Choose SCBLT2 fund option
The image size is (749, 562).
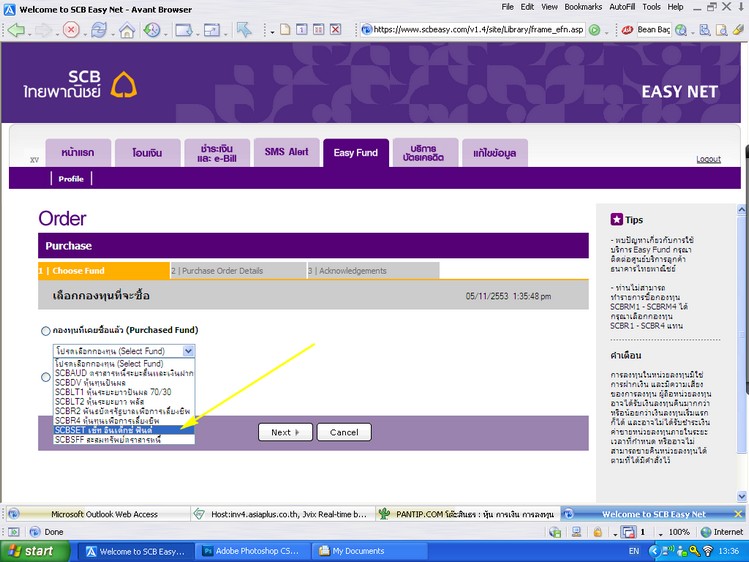(x=124, y=402)
